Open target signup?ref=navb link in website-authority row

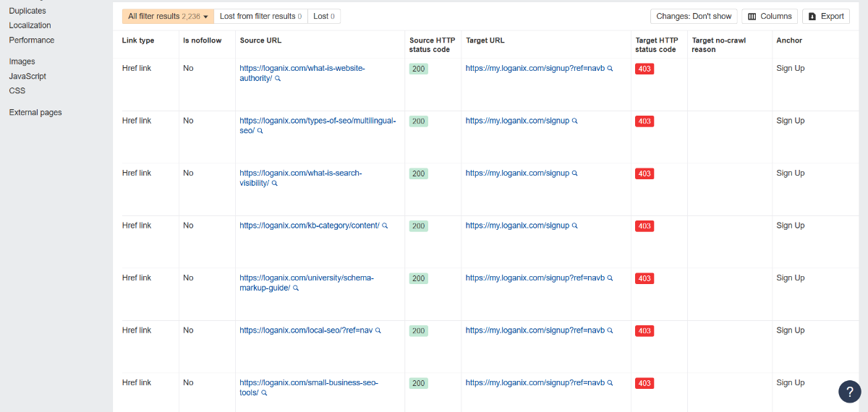point(535,69)
